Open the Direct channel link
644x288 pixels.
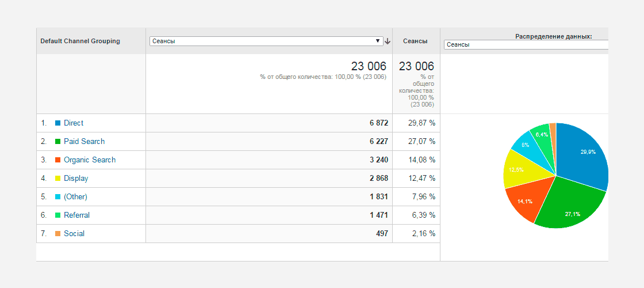[74, 123]
